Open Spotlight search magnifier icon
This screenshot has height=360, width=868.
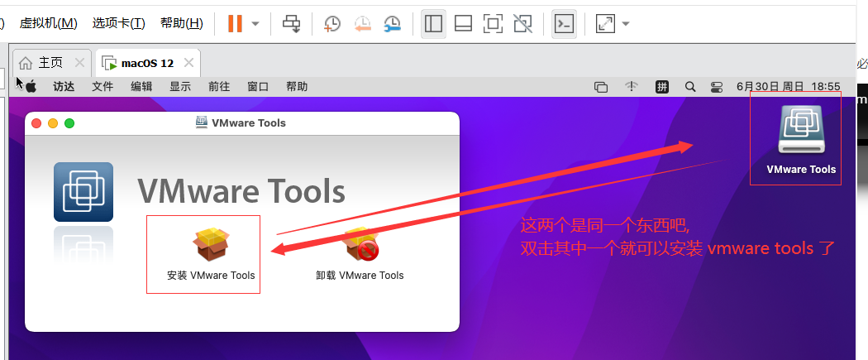click(689, 86)
